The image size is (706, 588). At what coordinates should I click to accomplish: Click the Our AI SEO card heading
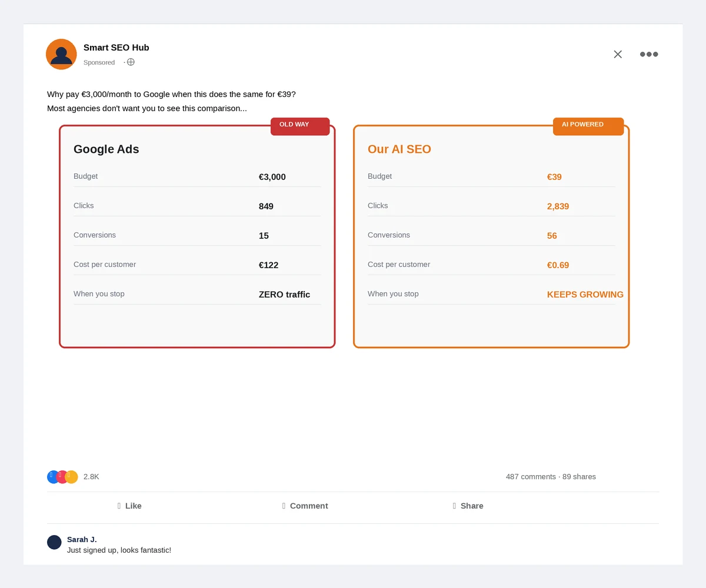(399, 149)
